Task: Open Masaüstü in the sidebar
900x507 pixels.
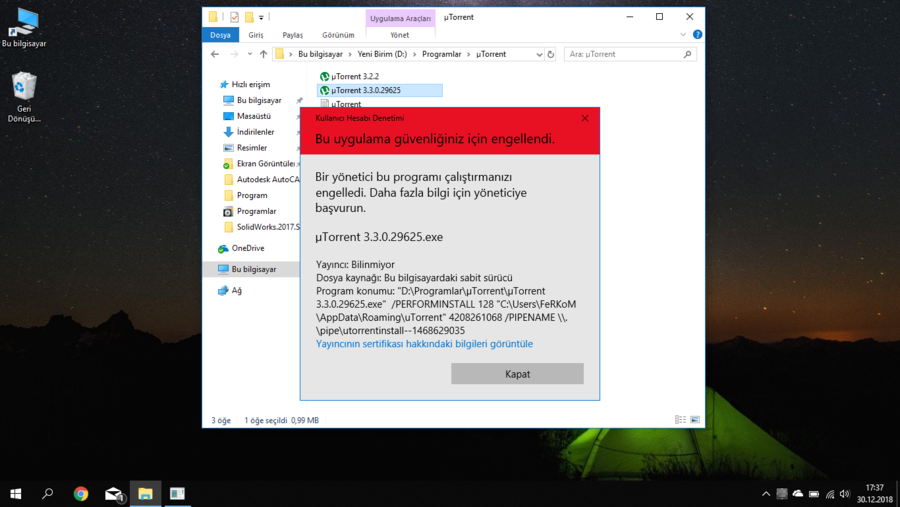Action: [254, 116]
